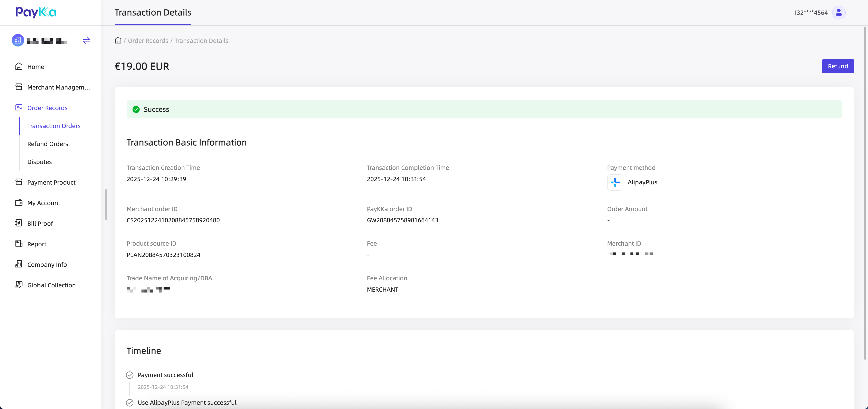868x409 pixels.
Task: Click the Payment successful timeline marker
Action: (x=130, y=375)
